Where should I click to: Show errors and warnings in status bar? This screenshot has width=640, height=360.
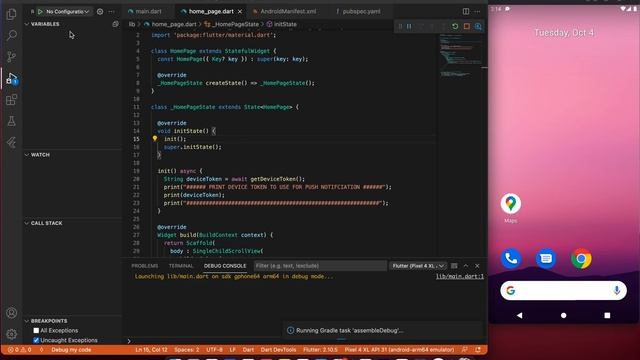pyautogui.click(x=20, y=350)
